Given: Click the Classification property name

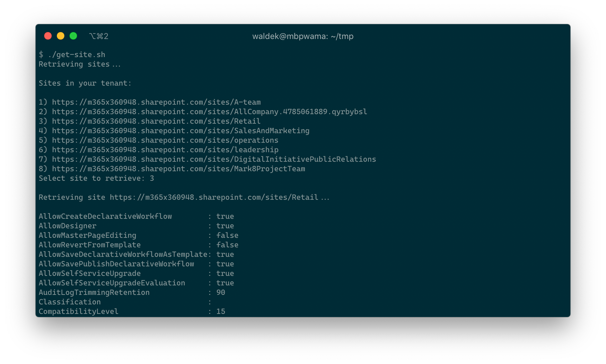Looking at the screenshot, I should [70, 302].
